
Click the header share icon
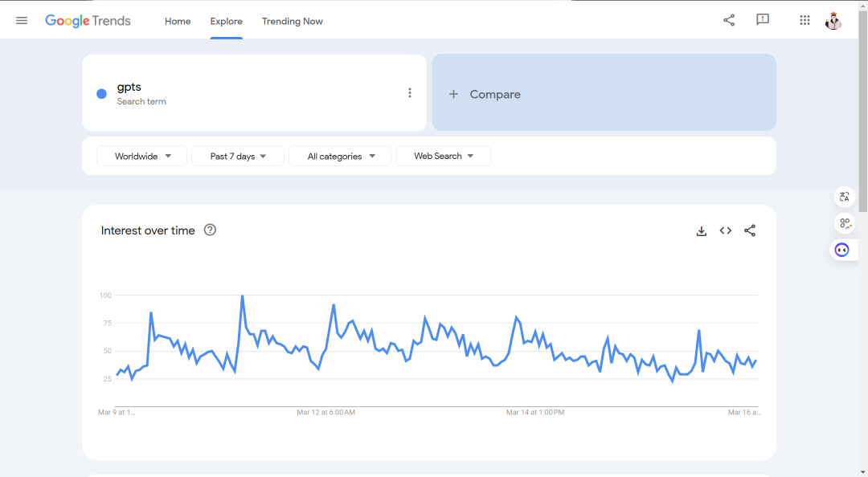point(729,20)
